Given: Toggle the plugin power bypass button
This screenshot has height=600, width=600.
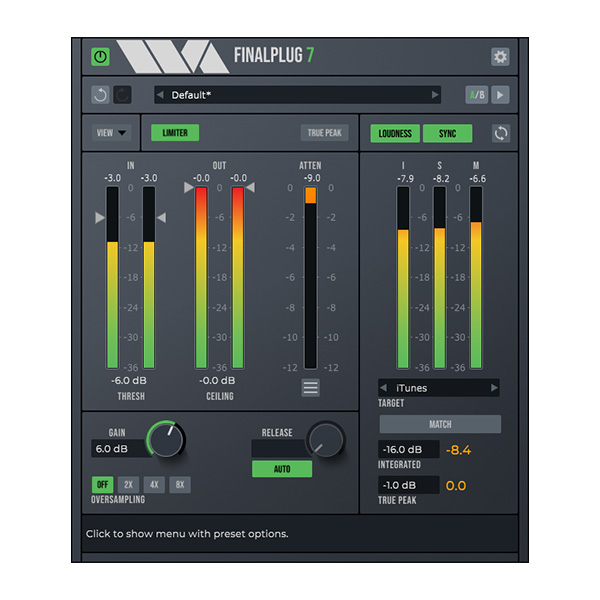Looking at the screenshot, I should tap(100, 57).
